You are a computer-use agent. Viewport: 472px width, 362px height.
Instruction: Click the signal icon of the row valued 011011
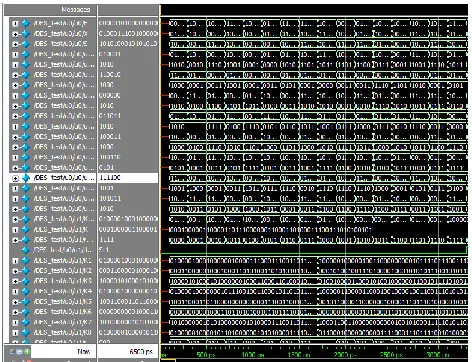tap(26, 116)
